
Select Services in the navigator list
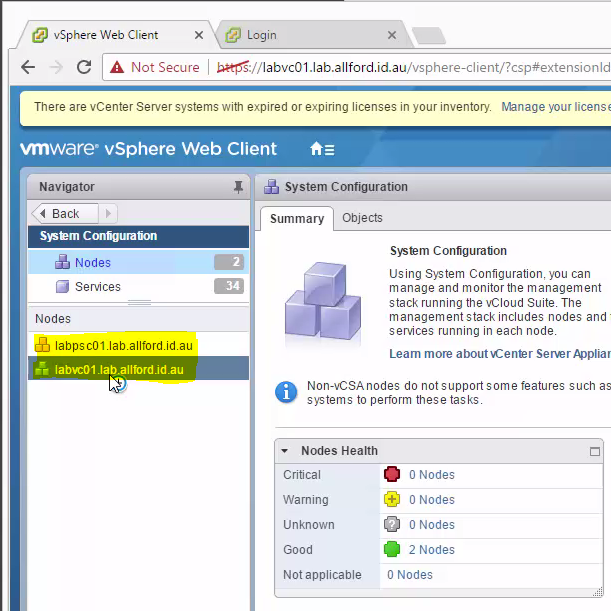coord(138,286)
